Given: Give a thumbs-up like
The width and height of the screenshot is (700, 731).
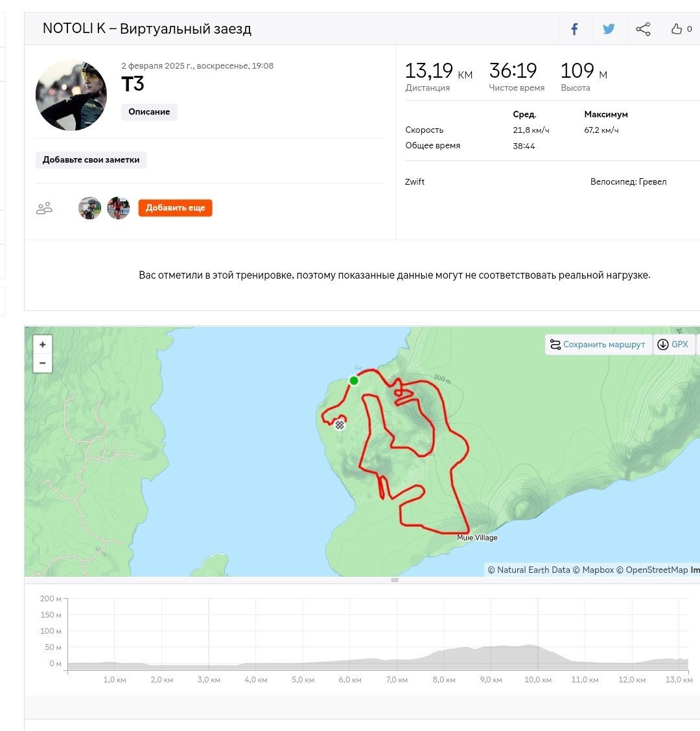Looking at the screenshot, I should tap(677, 29).
